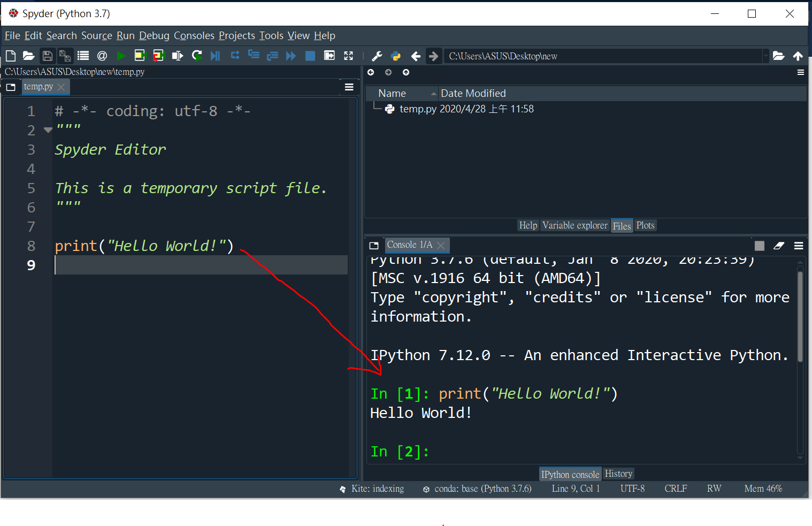Open the Consoles menu
Viewport: 812px width, 526px height.
tap(194, 35)
